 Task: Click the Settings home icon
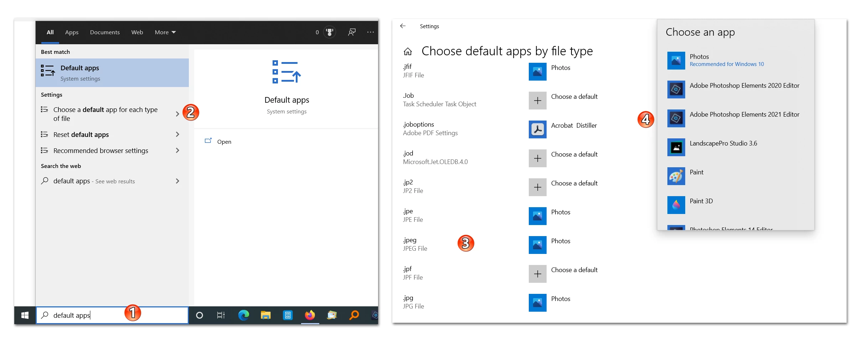click(x=408, y=52)
